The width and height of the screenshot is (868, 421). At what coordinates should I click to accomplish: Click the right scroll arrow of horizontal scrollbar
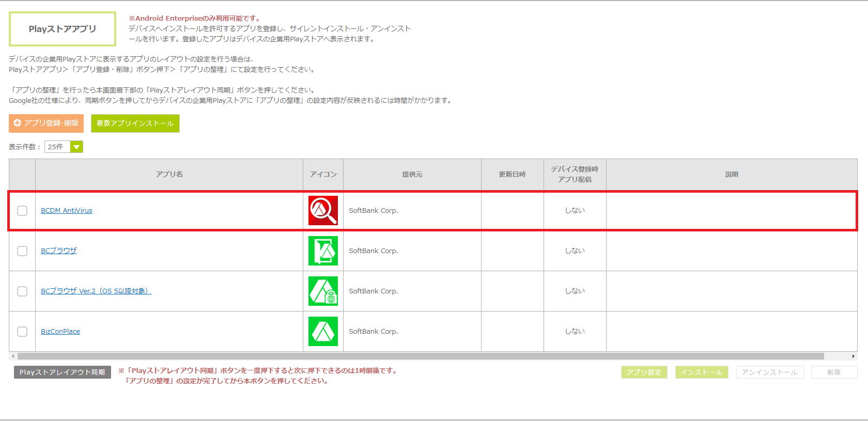853,356
